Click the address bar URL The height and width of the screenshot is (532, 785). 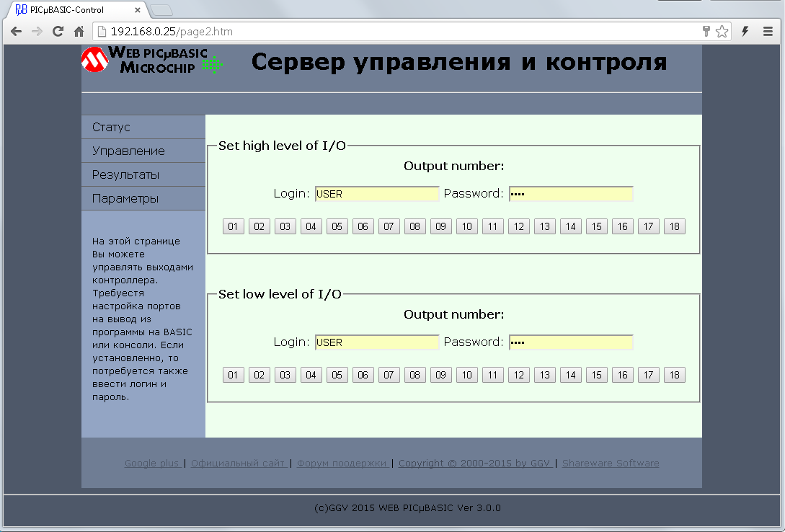pyautogui.click(x=172, y=32)
